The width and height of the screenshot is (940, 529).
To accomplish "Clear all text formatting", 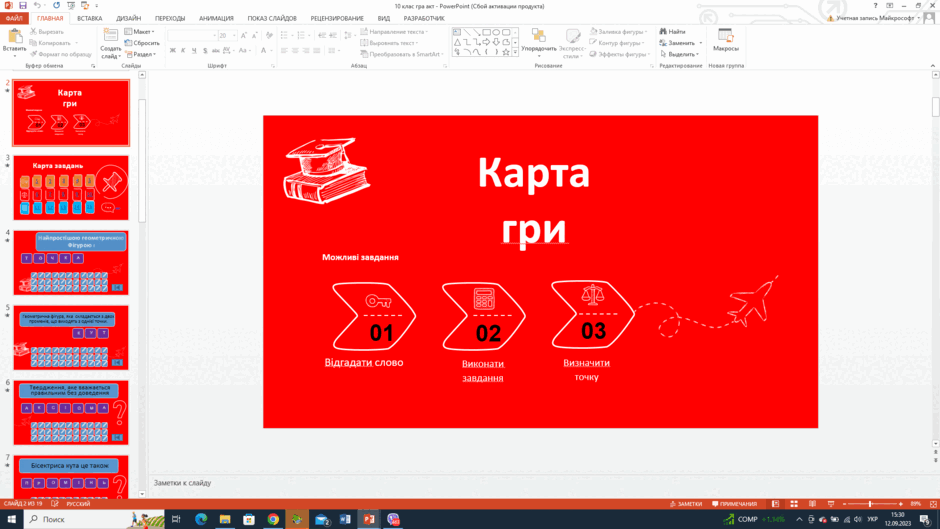I will 269,35.
